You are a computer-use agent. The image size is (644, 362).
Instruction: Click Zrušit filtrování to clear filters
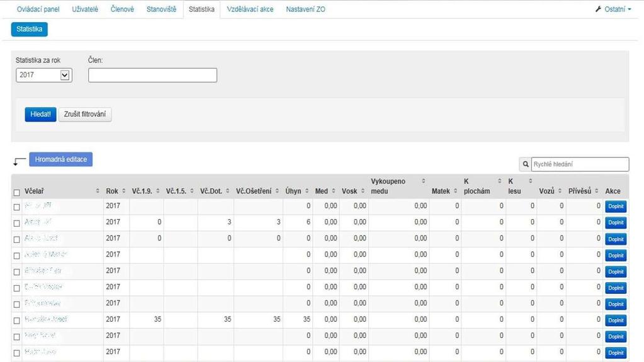(x=85, y=114)
